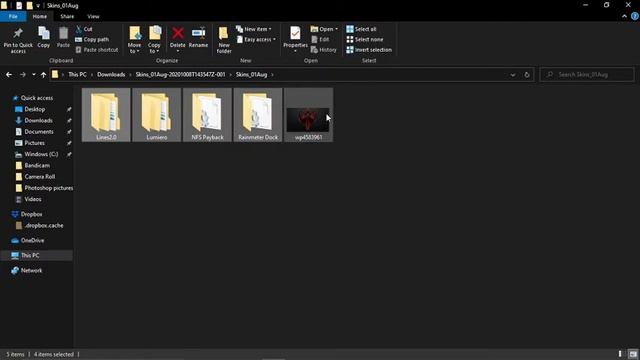Click Select all in ribbon

pos(361,29)
